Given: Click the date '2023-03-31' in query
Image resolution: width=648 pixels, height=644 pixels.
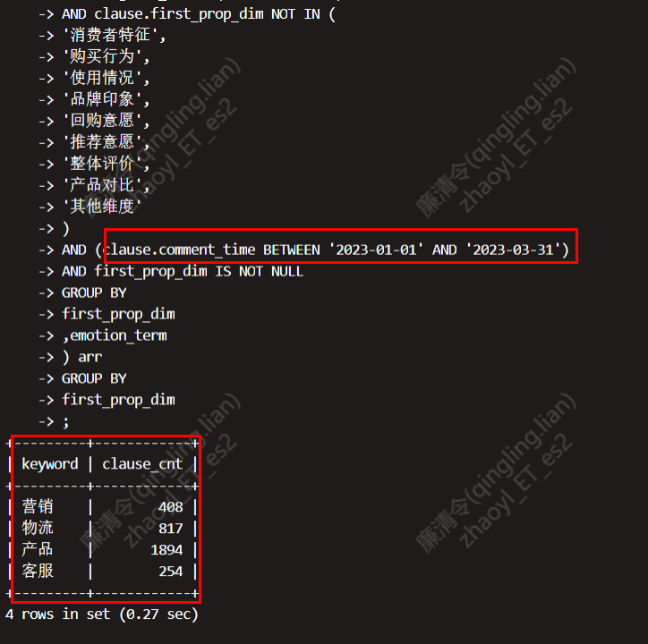Looking at the screenshot, I should pos(513,250).
